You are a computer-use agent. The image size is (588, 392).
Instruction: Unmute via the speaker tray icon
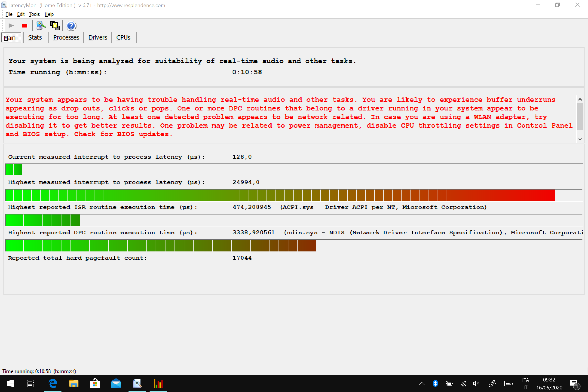click(476, 383)
